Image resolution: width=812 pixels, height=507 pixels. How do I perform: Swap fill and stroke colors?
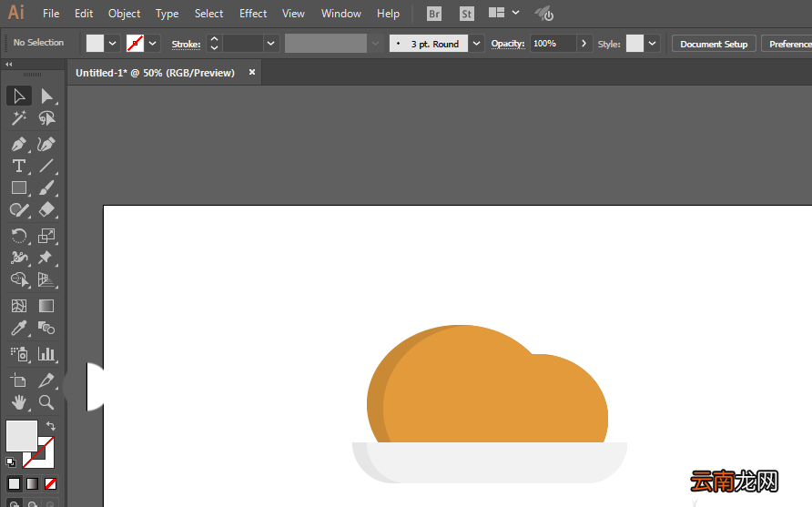pos(51,426)
